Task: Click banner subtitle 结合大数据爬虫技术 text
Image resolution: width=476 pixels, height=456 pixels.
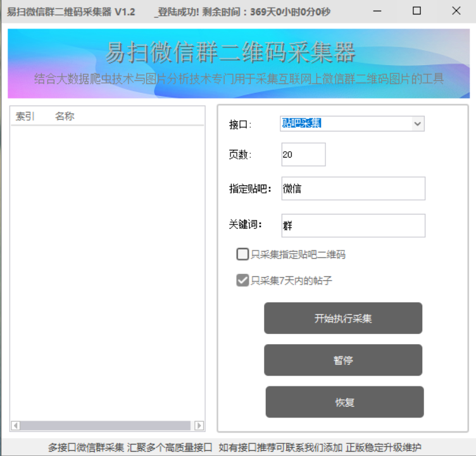Action: 239,79
